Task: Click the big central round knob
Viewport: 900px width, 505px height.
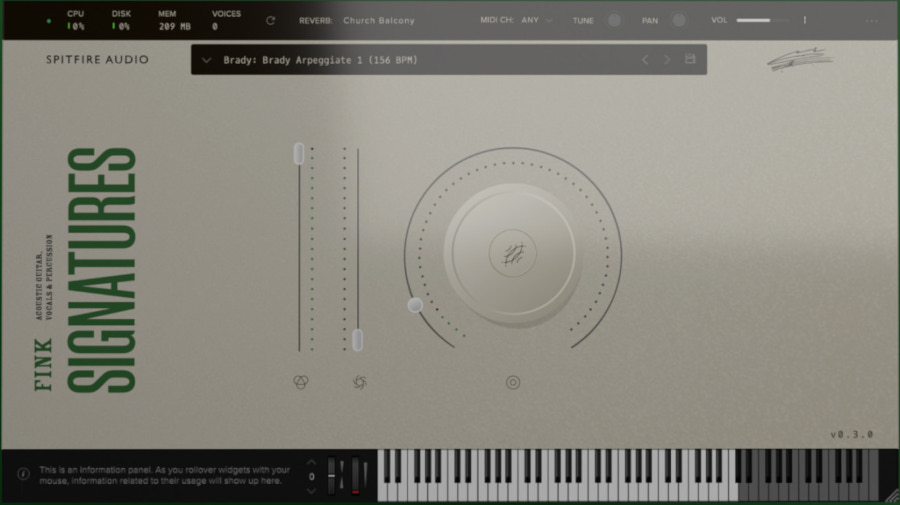Action: pos(513,255)
